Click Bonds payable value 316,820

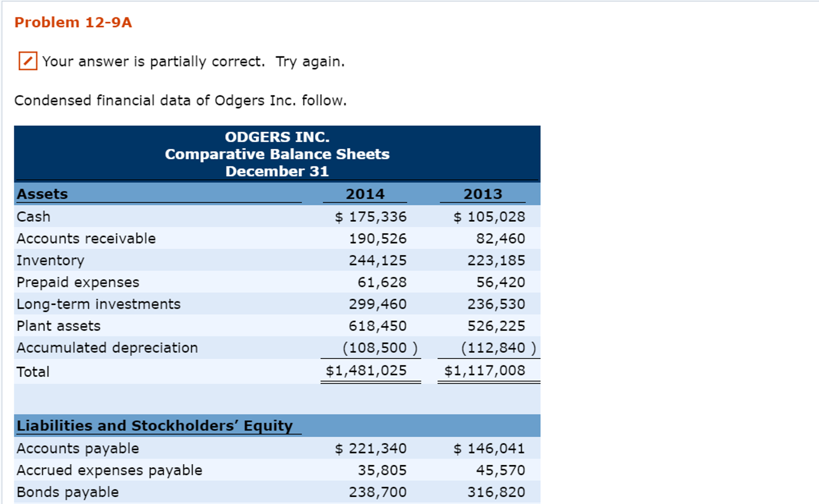[x=496, y=492]
